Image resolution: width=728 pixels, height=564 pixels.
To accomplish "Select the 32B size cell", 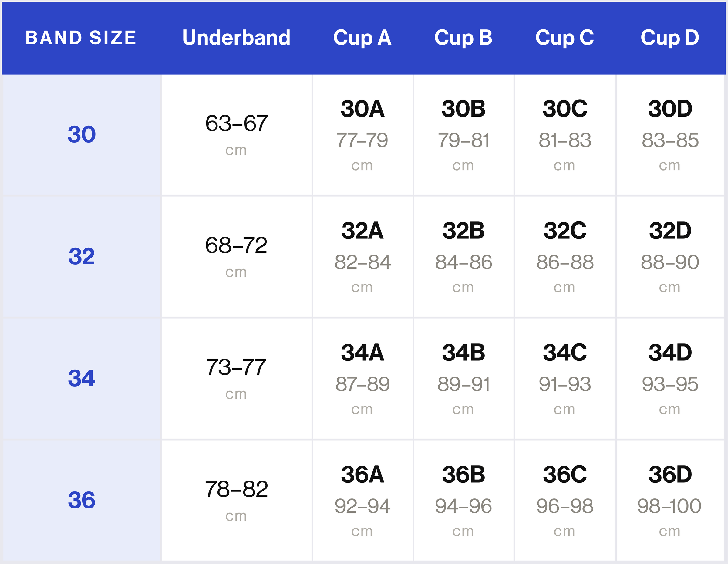I will click(464, 257).
